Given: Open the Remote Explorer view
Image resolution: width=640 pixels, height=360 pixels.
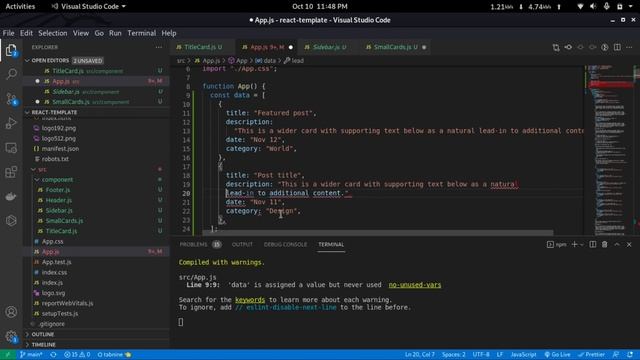Looking at the screenshot, I should [11, 147].
